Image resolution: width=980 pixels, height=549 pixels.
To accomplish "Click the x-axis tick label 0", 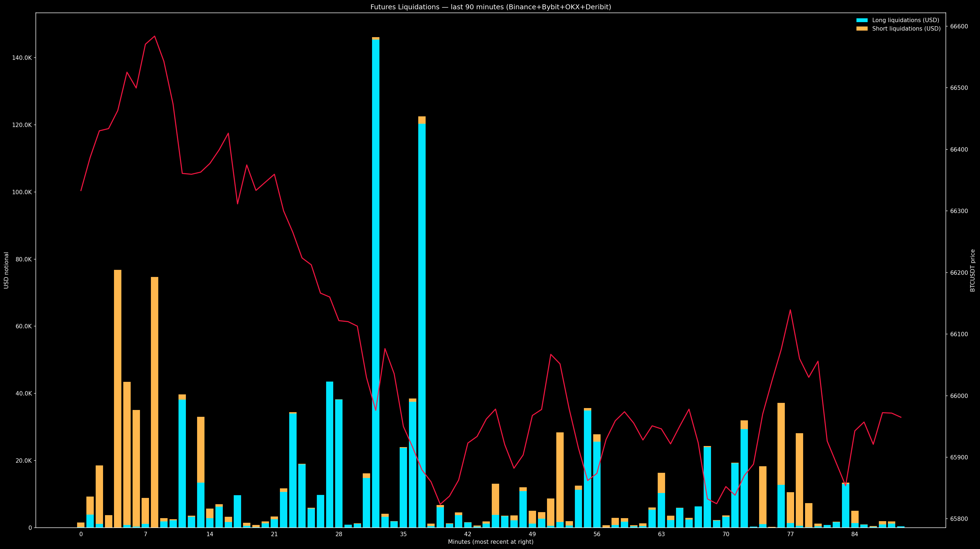I will [x=81, y=534].
